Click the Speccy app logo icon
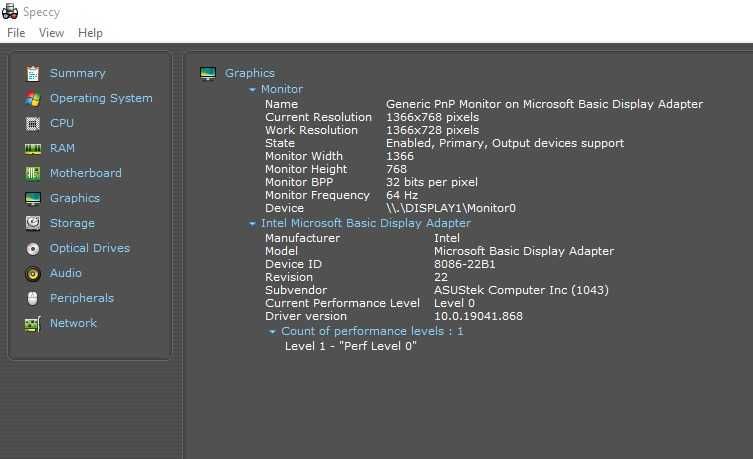This screenshot has width=753, height=459. [10, 11]
